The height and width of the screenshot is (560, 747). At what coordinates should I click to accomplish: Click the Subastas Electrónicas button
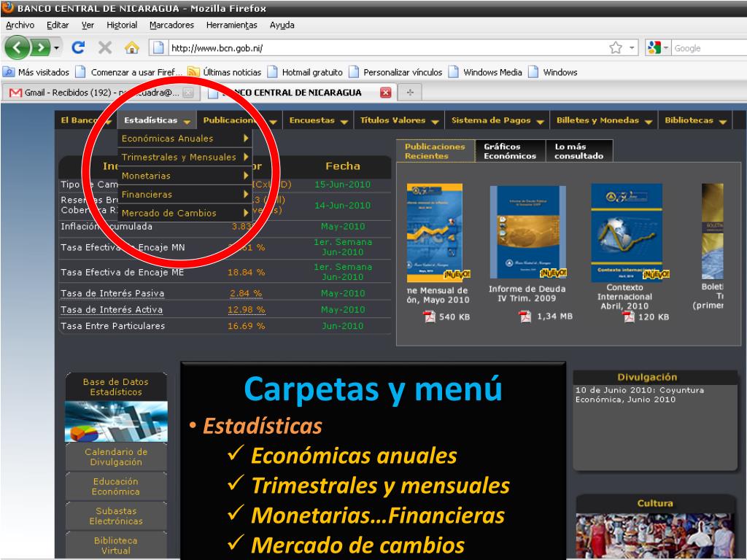tap(116, 516)
